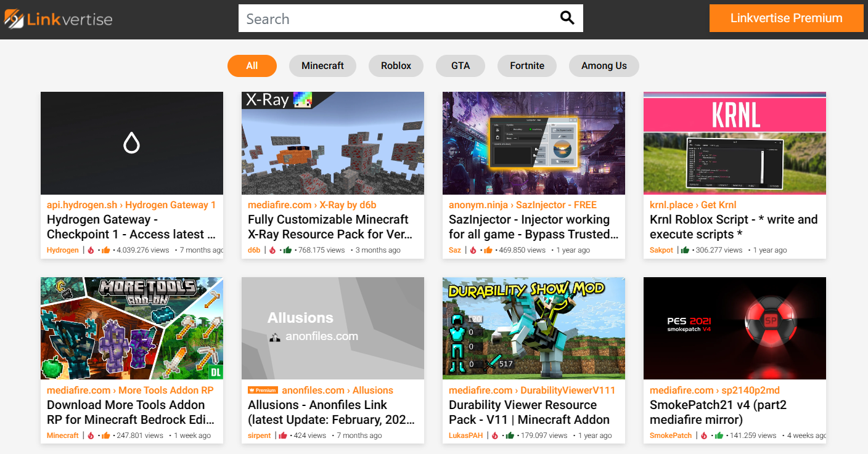Open the Hydrogen Gateway droplet thumbnail
The width and height of the screenshot is (868, 454).
point(132,144)
